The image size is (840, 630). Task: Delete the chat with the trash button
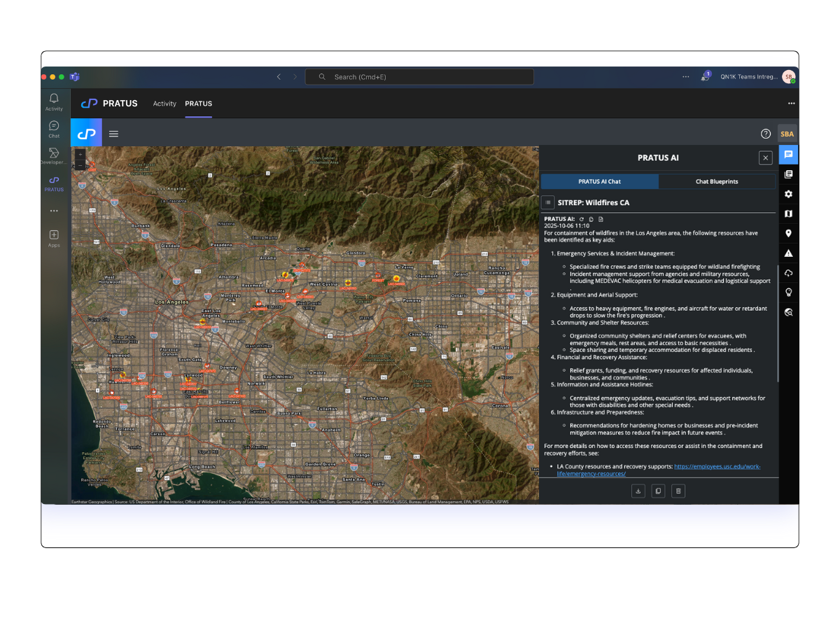click(678, 491)
